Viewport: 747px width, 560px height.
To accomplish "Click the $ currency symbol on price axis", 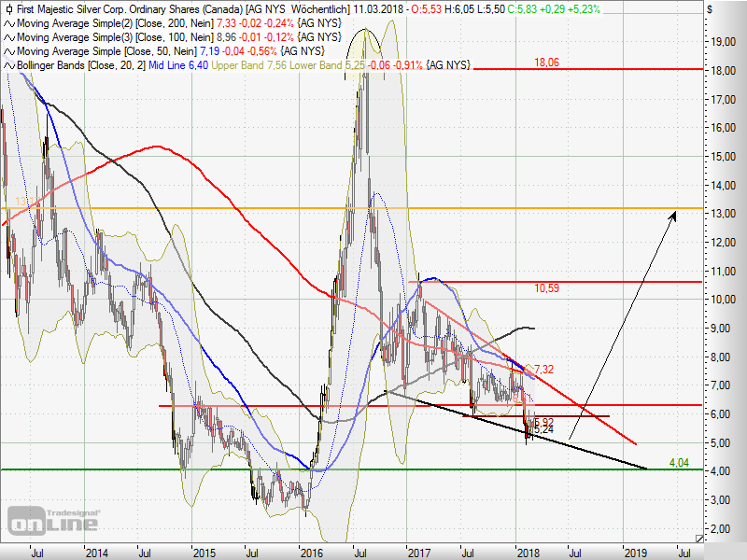I will 710,9.
